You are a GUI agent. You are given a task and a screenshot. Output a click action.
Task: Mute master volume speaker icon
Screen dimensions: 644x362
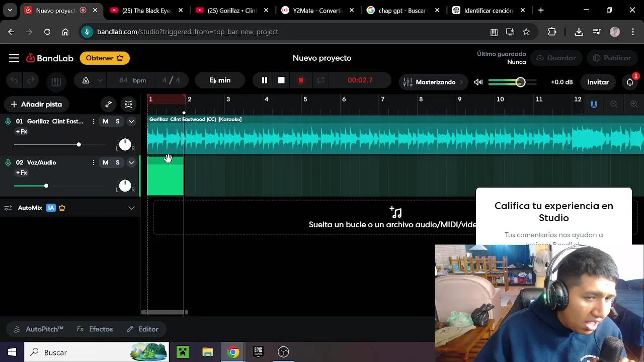(478, 82)
